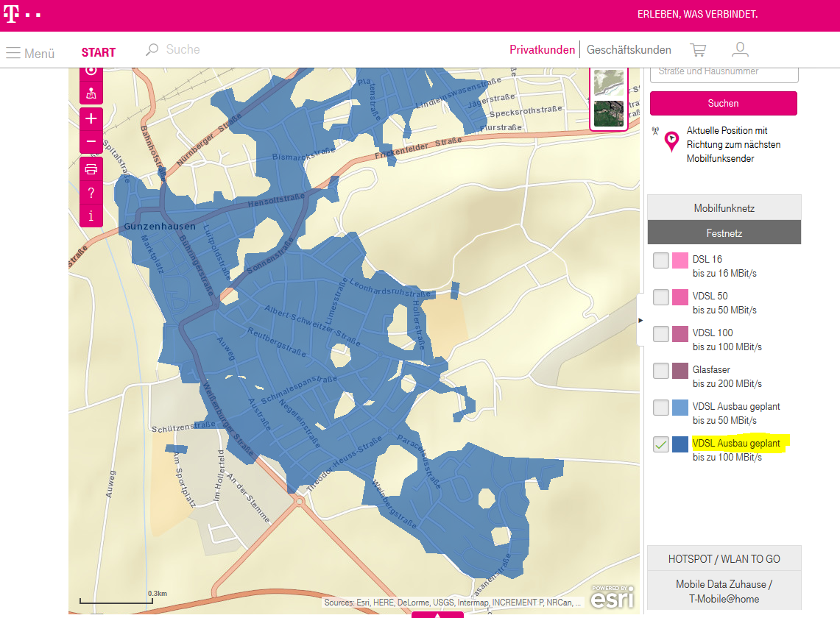Image resolution: width=840 pixels, height=618 pixels.
Task: Print the map
Action: pos(91,169)
